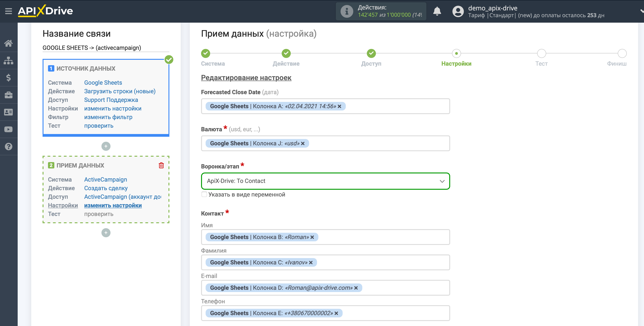Click into the Фамилия field
Screen dimensions: 644x326
(325, 262)
